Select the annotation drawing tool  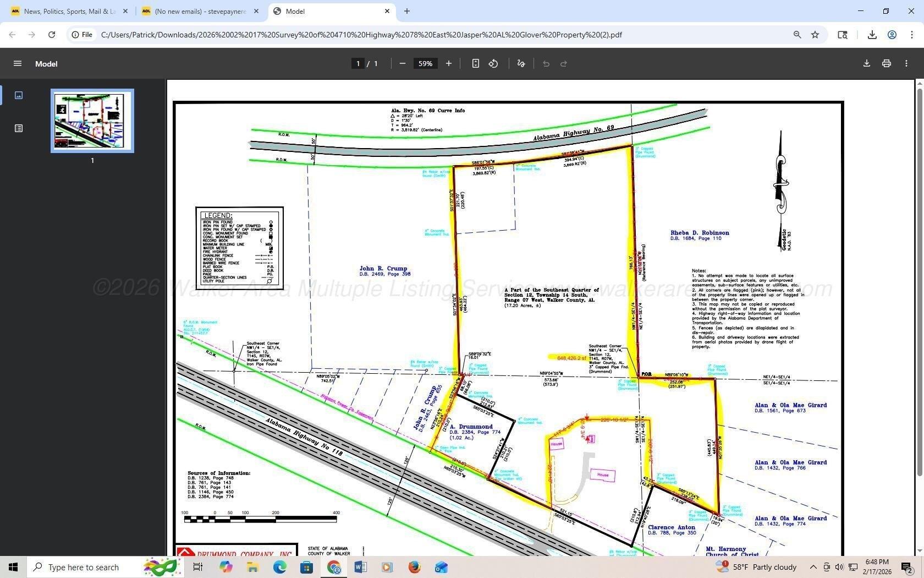(x=521, y=63)
